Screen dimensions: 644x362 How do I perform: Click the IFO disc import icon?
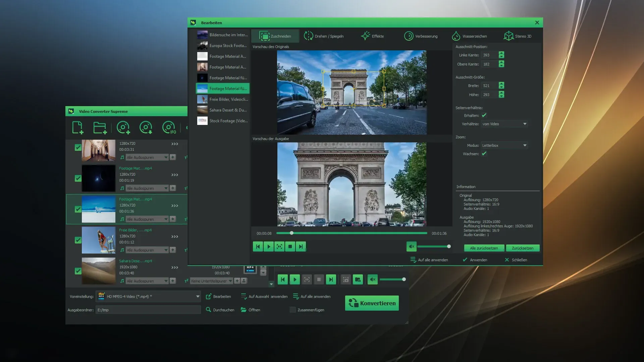click(x=169, y=128)
